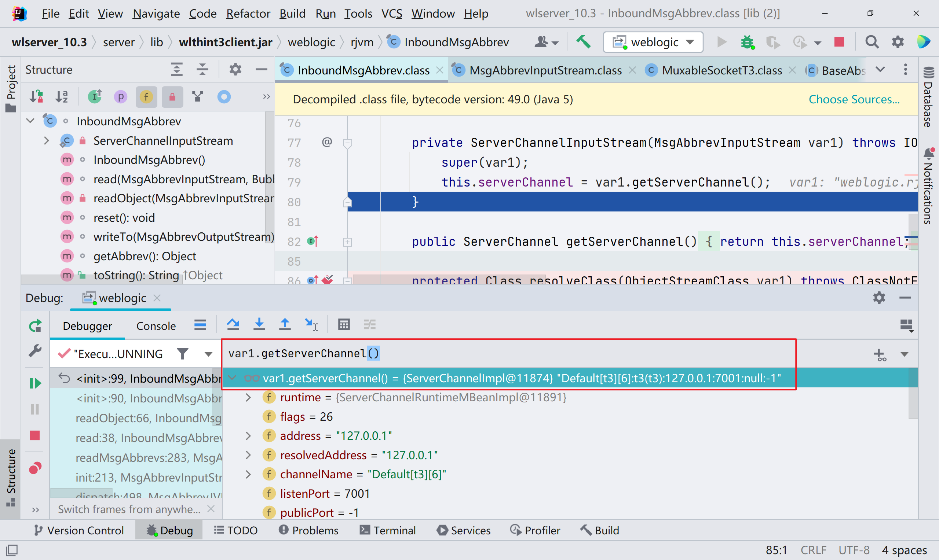Switch to MuxableSocketT3.class tab
The image size is (939, 560).
(x=721, y=70)
